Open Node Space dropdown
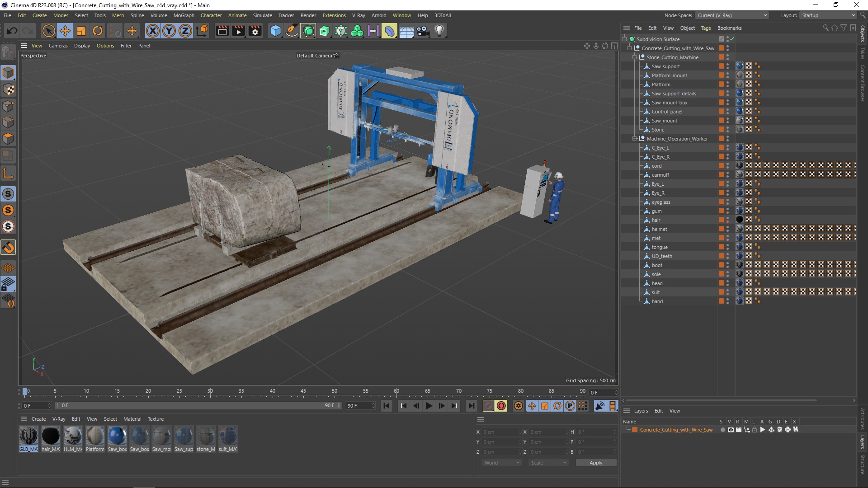Screen dimensions: 868x488 click(732, 15)
